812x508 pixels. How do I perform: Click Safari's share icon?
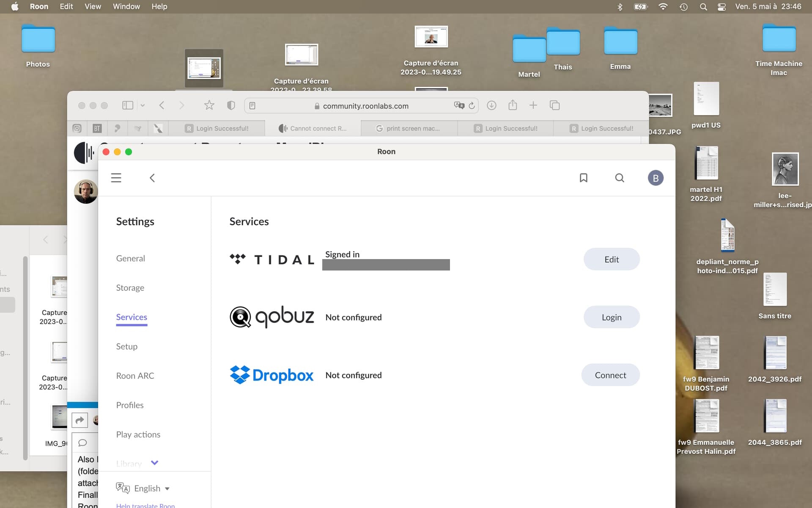513,105
